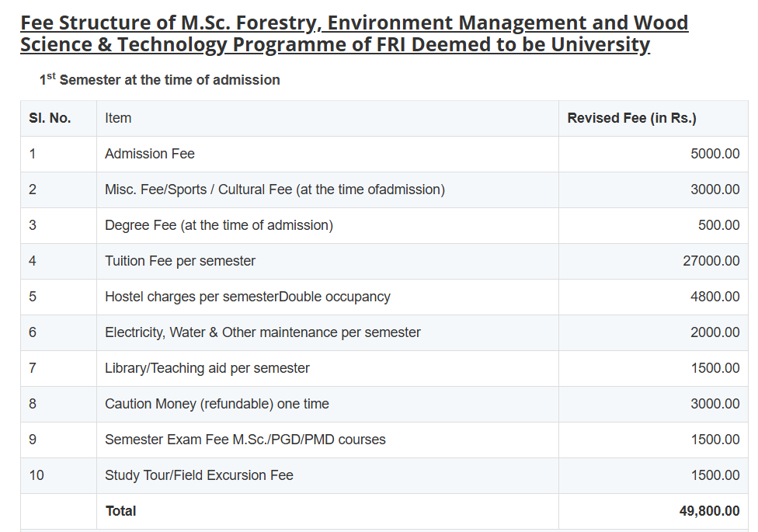This screenshot has width=758, height=532.
Task: Click the 500.00 degree fee amount
Action: pyautogui.click(x=718, y=225)
